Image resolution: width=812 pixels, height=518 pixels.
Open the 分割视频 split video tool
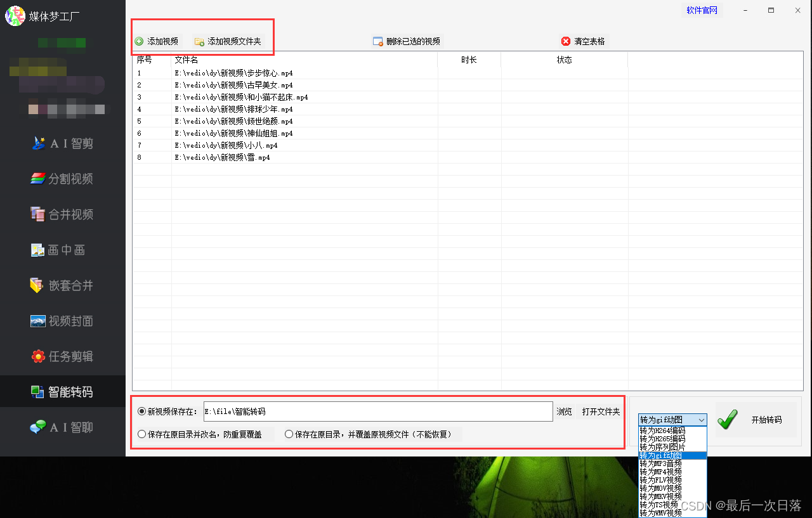pyautogui.click(x=63, y=179)
